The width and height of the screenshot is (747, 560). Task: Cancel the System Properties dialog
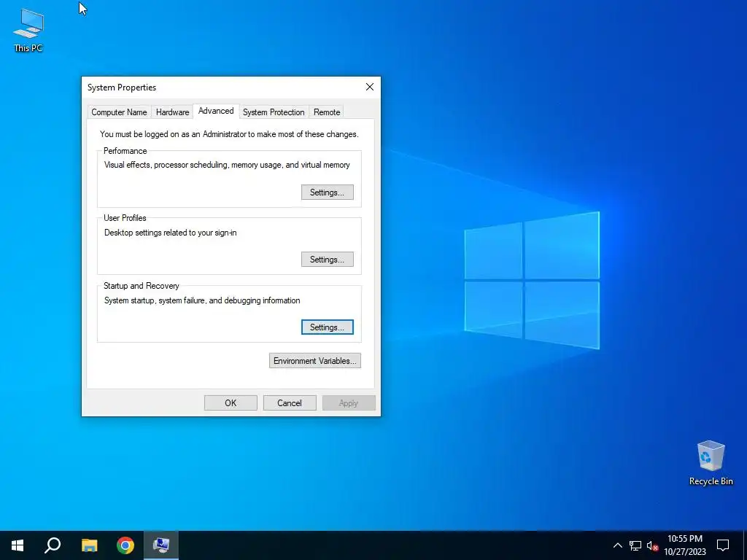click(x=290, y=402)
